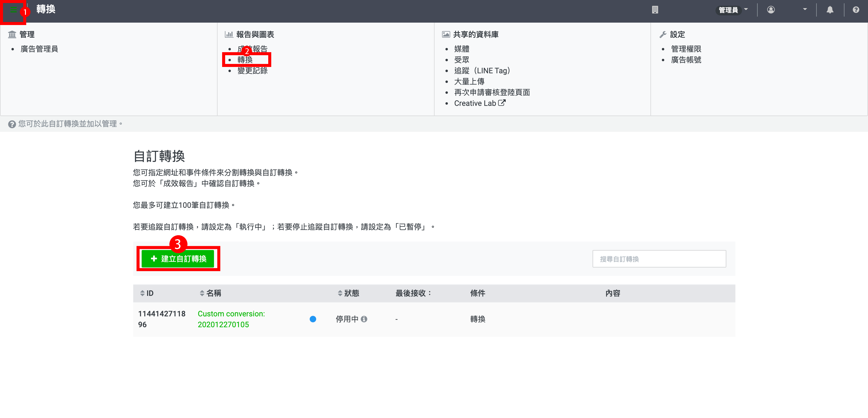
Task: Sort table by 名稱 column
Action: tap(202, 293)
